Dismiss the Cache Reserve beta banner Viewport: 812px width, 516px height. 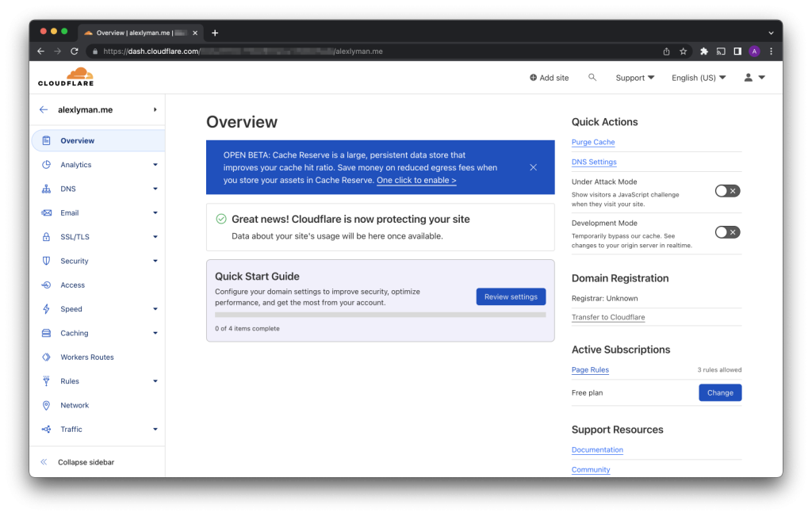[533, 167]
